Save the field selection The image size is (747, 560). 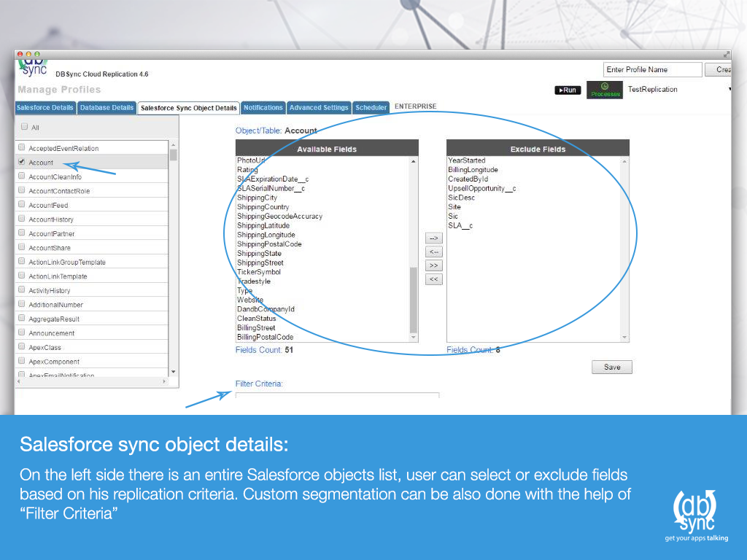click(x=611, y=367)
